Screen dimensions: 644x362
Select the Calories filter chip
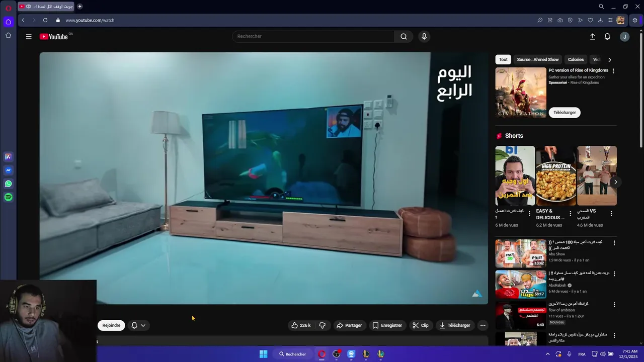(x=576, y=59)
